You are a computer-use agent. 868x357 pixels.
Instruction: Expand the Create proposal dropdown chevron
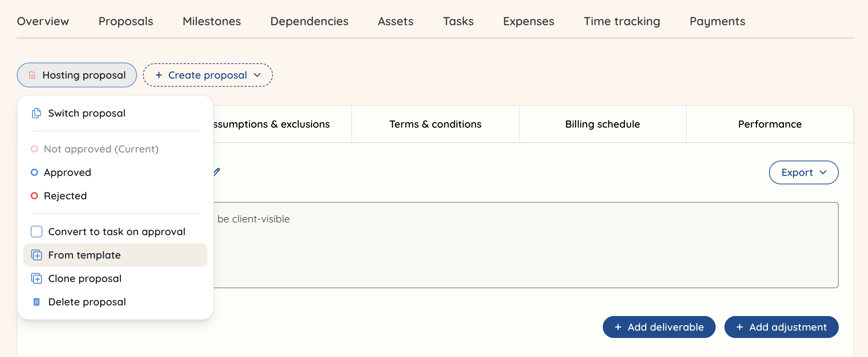coord(258,75)
